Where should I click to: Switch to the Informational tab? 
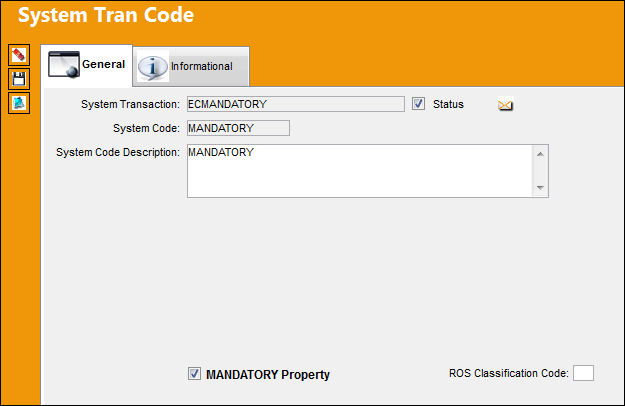(x=191, y=66)
